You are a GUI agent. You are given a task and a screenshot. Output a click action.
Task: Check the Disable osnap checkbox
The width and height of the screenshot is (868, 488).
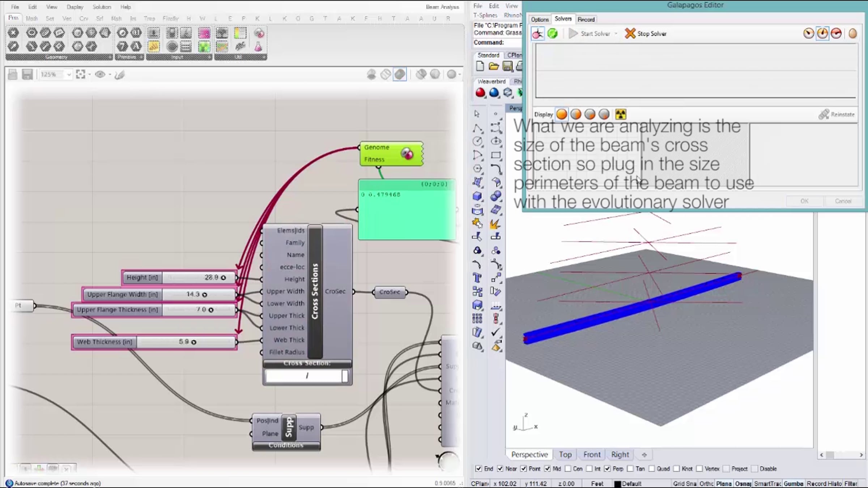[x=754, y=469]
